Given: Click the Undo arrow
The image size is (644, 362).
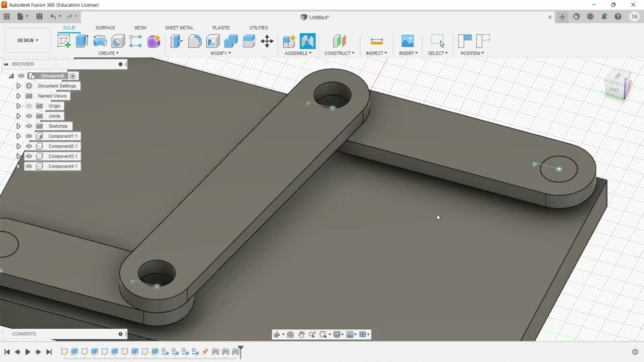Looking at the screenshot, I should (x=53, y=17).
